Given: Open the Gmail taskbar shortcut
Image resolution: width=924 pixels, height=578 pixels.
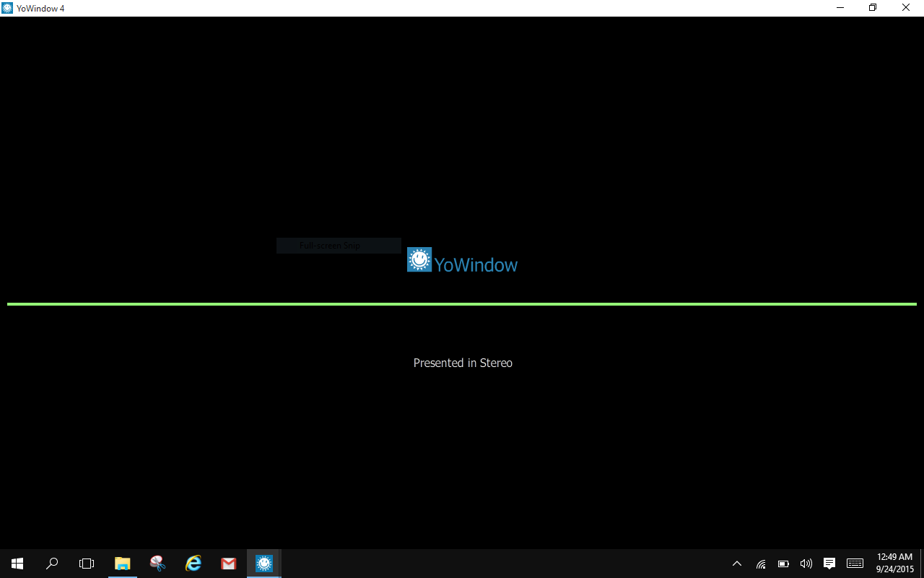Looking at the screenshot, I should (229, 564).
